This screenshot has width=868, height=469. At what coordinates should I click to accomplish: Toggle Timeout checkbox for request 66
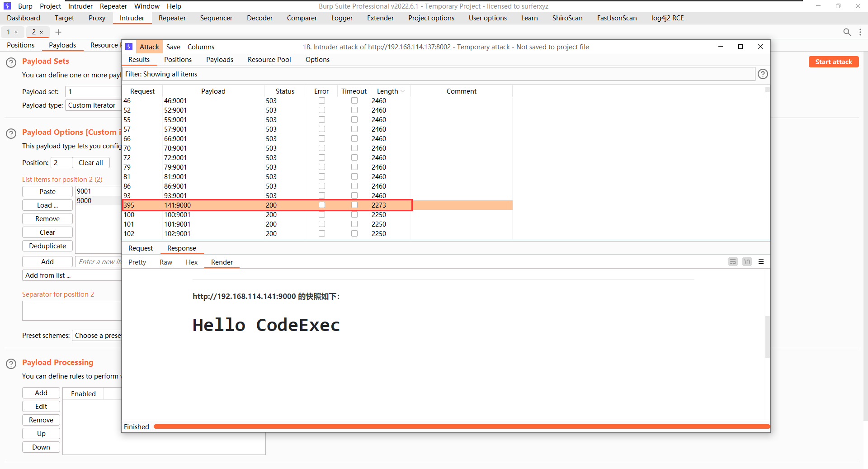(x=354, y=138)
